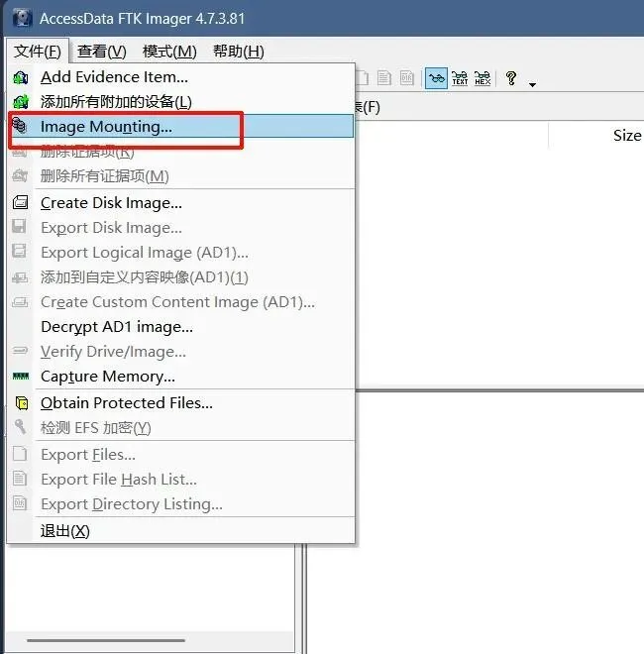644x654 pixels.
Task: Click the FTK Imager title bar app icon
Action: [22, 18]
